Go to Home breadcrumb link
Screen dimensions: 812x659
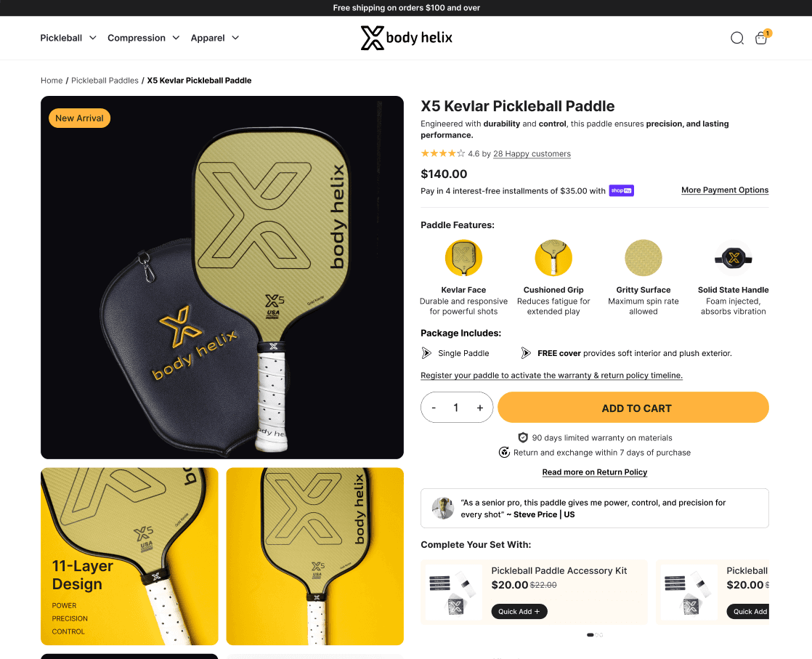click(52, 81)
